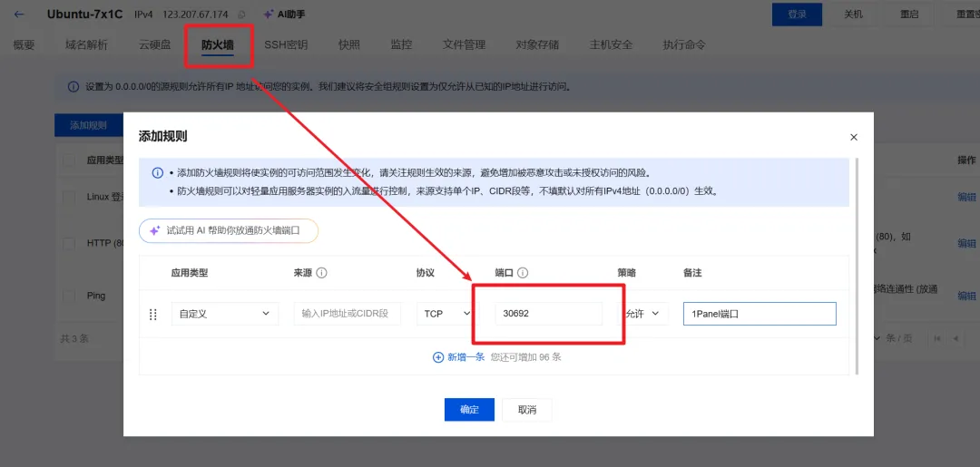Switch to the 概要 tab
This screenshot has width=980, height=467.
click(24, 45)
